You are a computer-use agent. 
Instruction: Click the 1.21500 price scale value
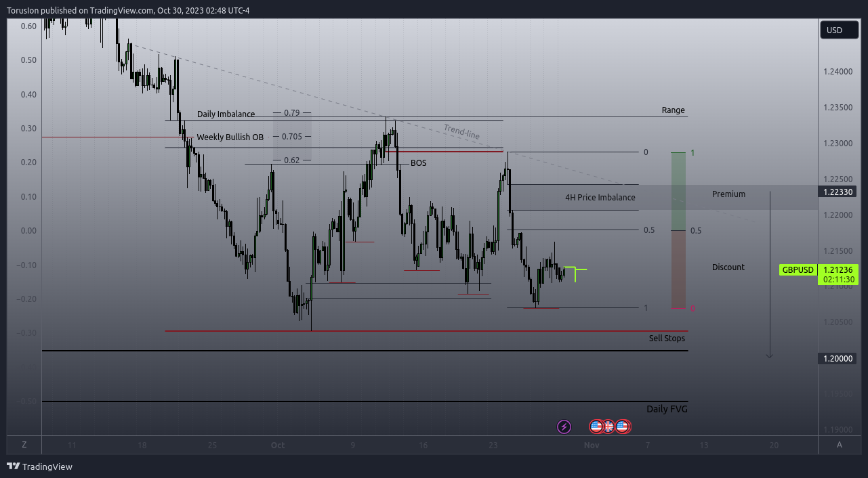(838, 251)
